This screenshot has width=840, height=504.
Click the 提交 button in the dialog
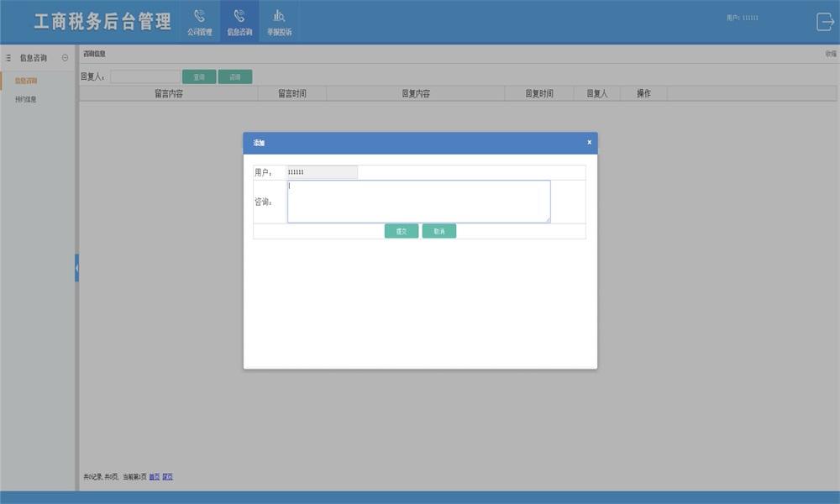coord(402,231)
